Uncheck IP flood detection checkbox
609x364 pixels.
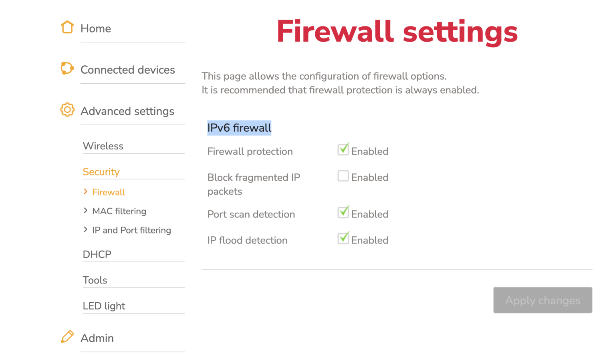(343, 239)
